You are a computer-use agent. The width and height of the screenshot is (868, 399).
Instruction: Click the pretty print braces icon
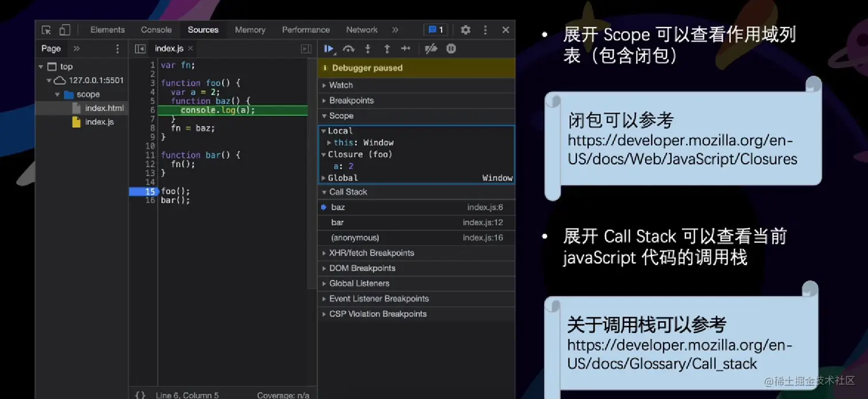[x=140, y=395]
